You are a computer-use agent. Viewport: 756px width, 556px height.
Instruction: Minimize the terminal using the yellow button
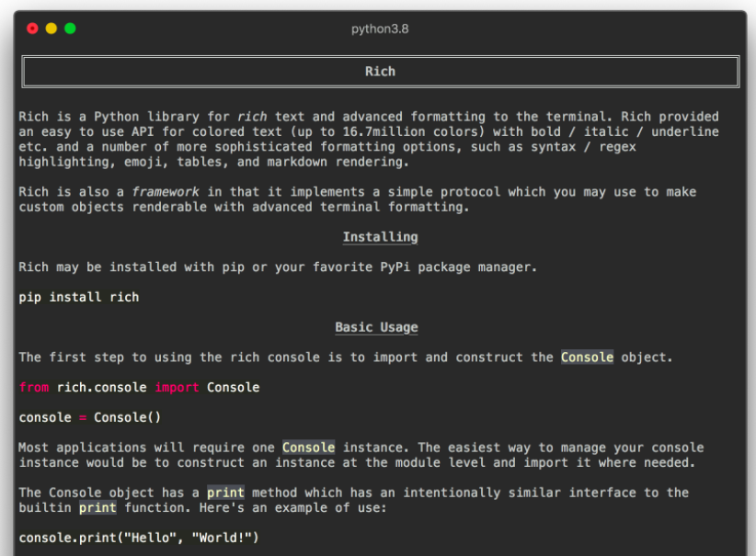click(x=51, y=28)
